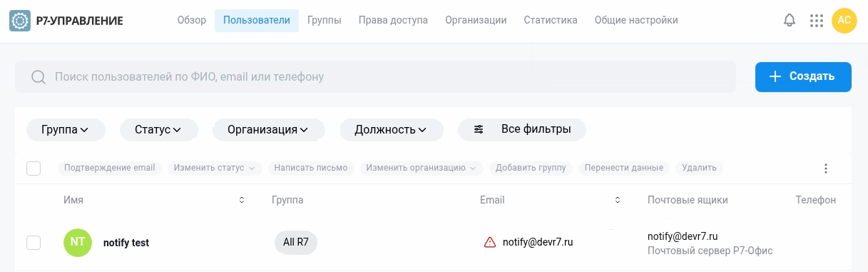Open the apps grid menu
868x272 pixels.
(x=817, y=21)
